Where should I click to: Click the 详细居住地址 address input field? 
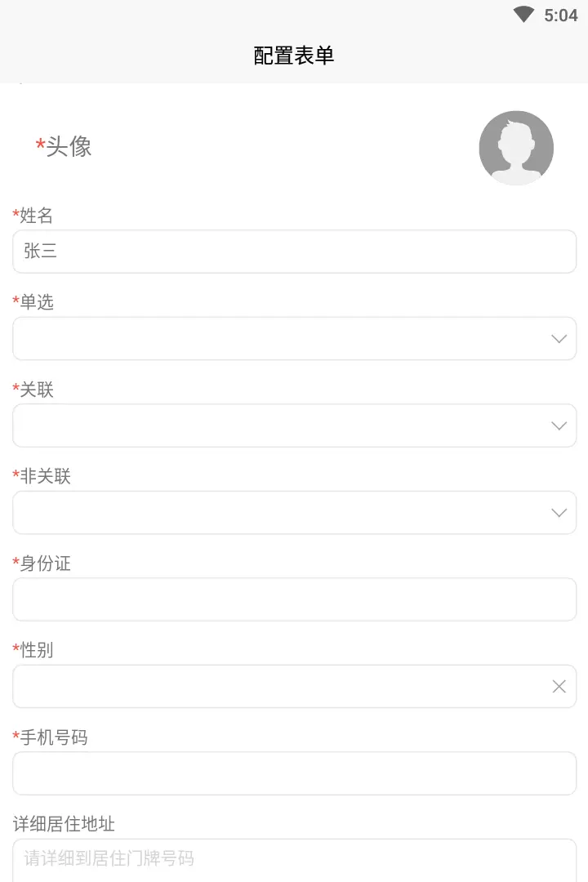coord(294,859)
